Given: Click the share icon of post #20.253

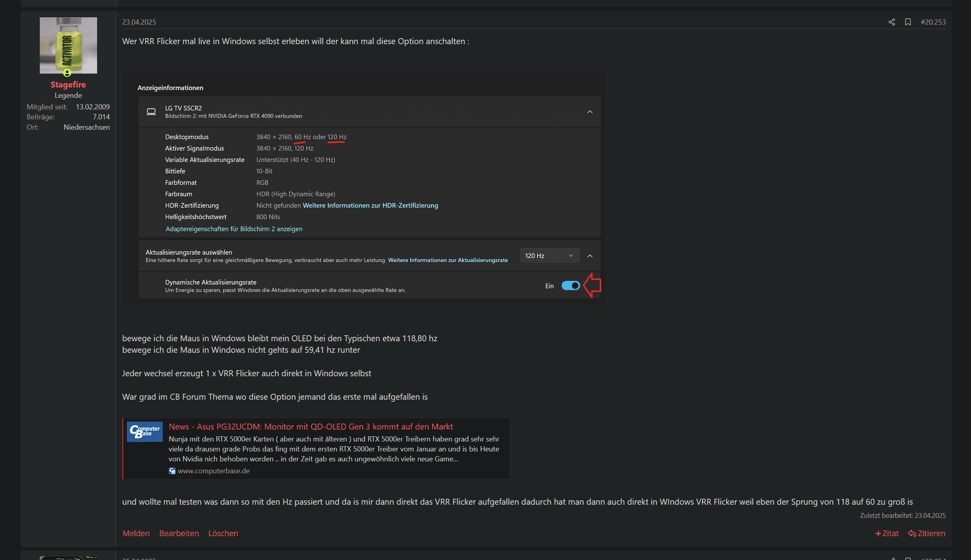Looking at the screenshot, I should (891, 22).
